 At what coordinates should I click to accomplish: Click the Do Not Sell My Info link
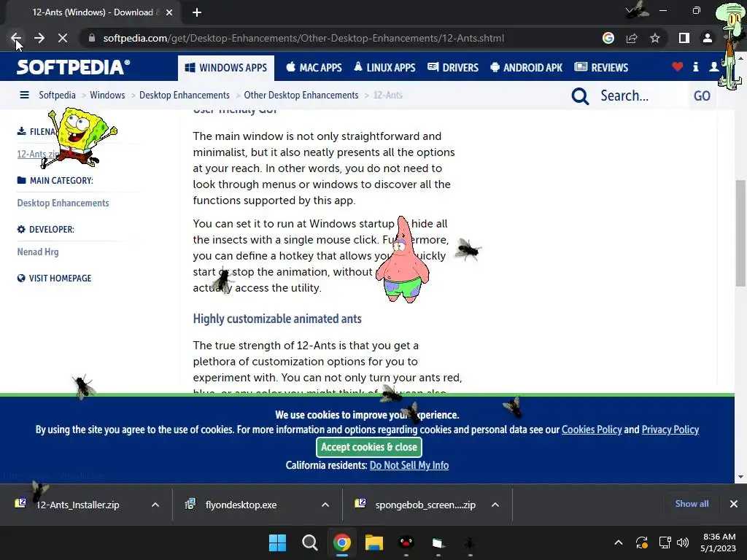[x=409, y=465]
